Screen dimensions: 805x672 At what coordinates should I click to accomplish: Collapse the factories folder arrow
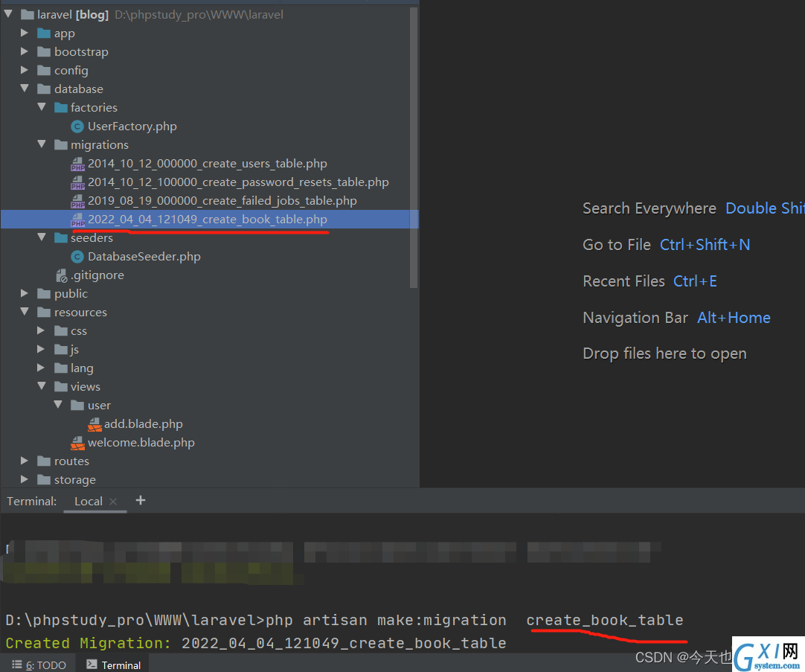(x=42, y=106)
